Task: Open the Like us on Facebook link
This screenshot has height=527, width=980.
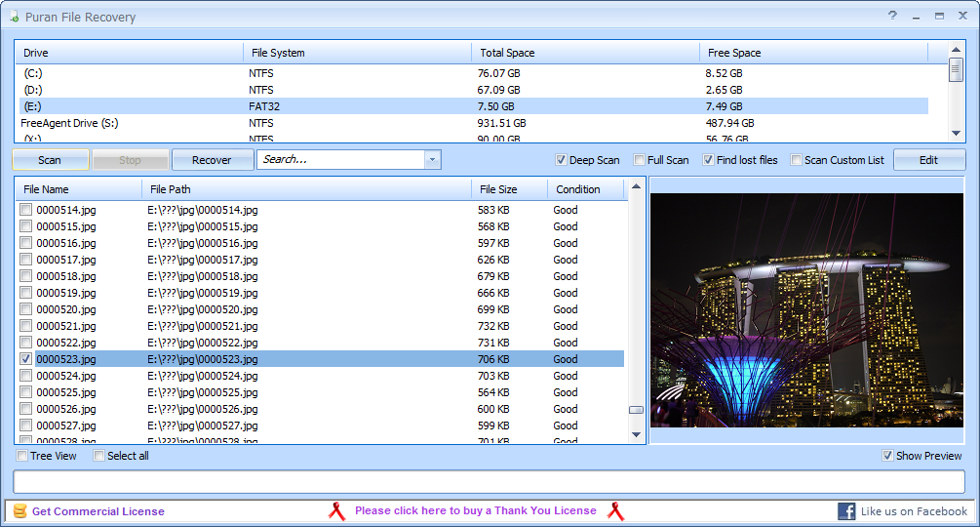Action: point(914,511)
